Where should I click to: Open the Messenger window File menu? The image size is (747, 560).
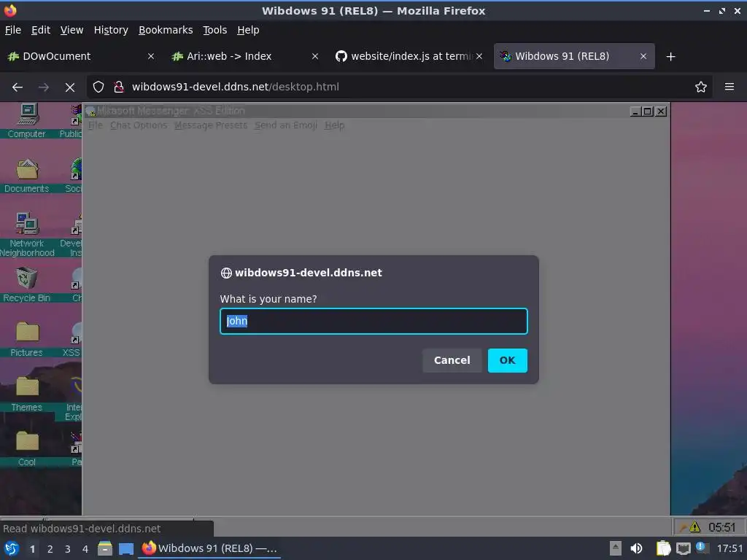click(96, 125)
